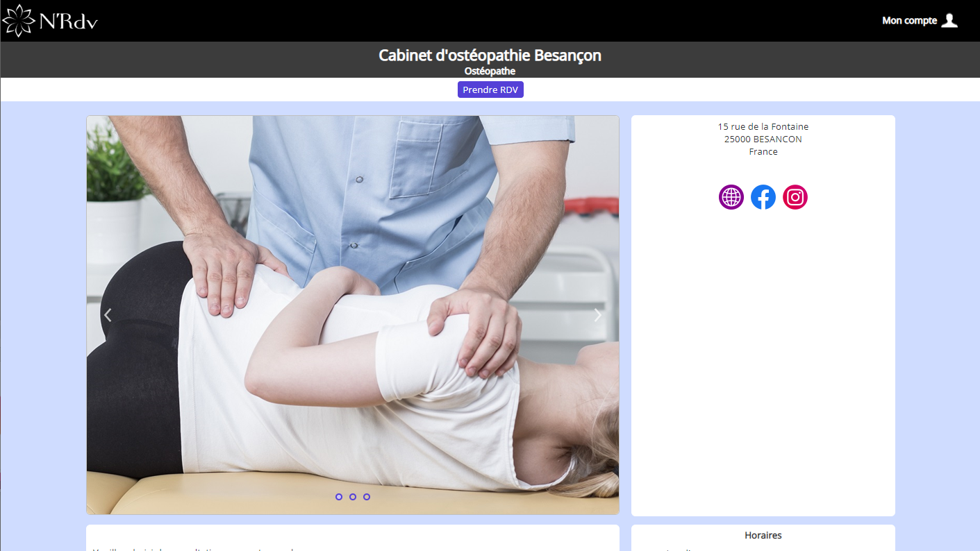Click the Mon compte label
980x551 pixels.
pyautogui.click(x=909, y=21)
